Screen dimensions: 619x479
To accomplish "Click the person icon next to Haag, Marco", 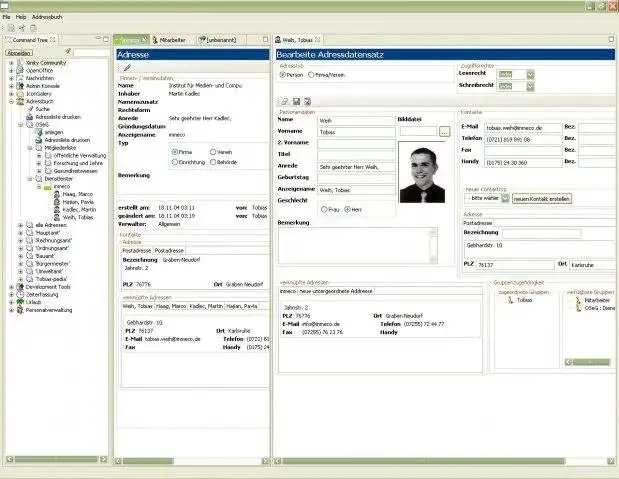I will coord(57,194).
